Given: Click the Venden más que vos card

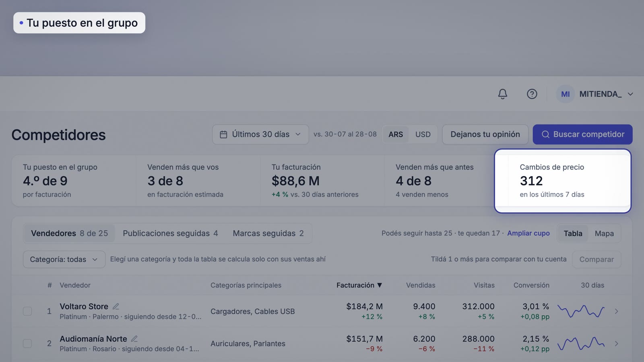Looking at the screenshot, I should coord(198,181).
